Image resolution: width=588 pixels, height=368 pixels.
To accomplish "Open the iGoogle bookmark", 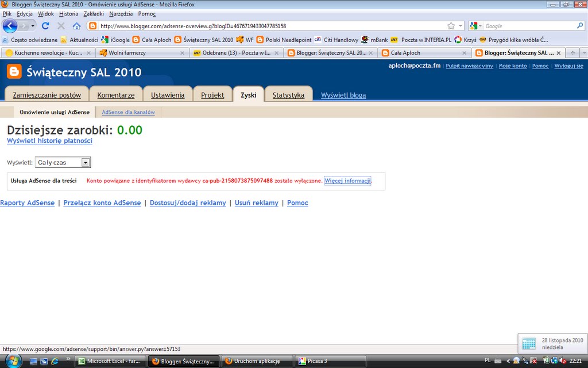I will (116, 40).
